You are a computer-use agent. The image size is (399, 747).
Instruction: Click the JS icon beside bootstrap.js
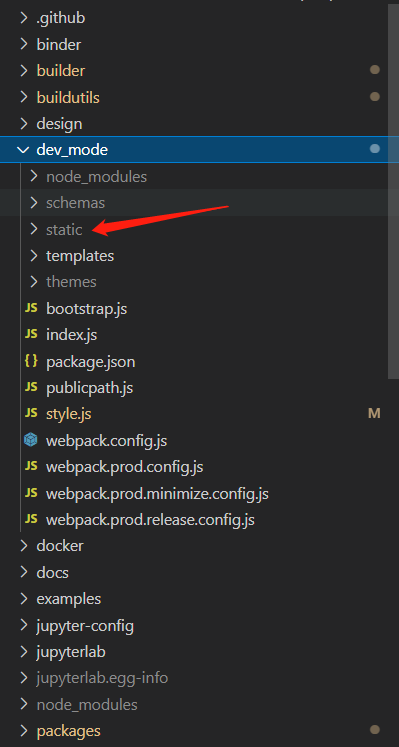tap(31, 308)
